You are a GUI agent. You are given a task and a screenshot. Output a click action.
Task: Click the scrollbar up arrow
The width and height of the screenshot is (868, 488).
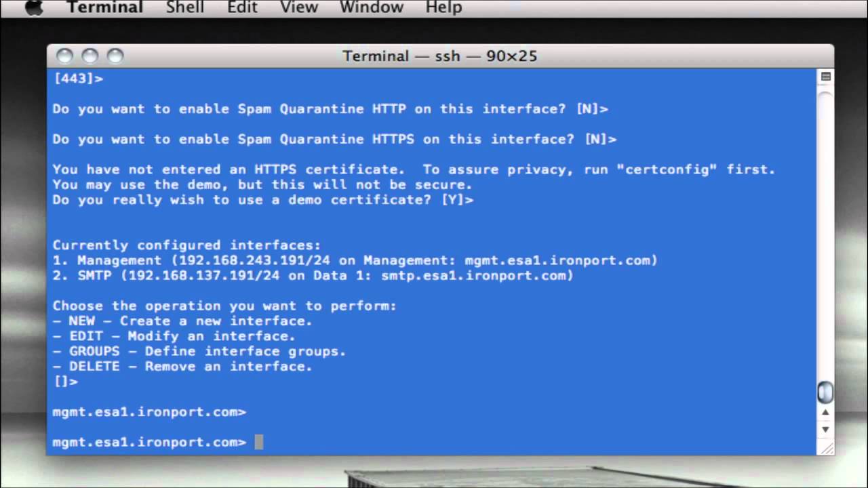click(825, 411)
